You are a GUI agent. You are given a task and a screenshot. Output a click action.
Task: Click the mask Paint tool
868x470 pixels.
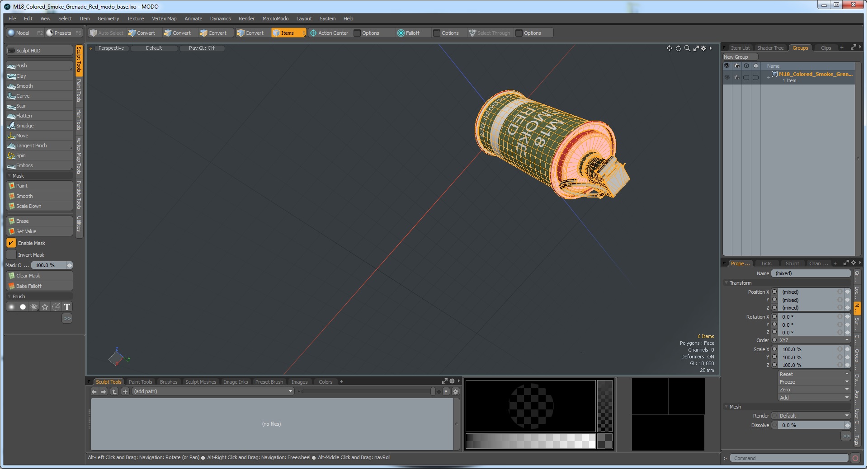(39, 186)
